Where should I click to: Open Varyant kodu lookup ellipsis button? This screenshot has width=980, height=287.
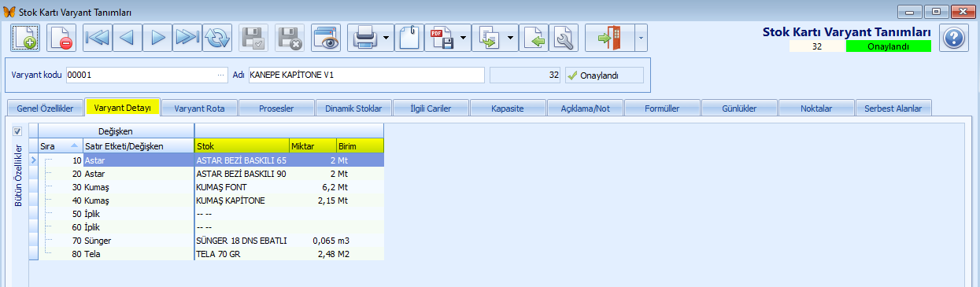coord(222,75)
